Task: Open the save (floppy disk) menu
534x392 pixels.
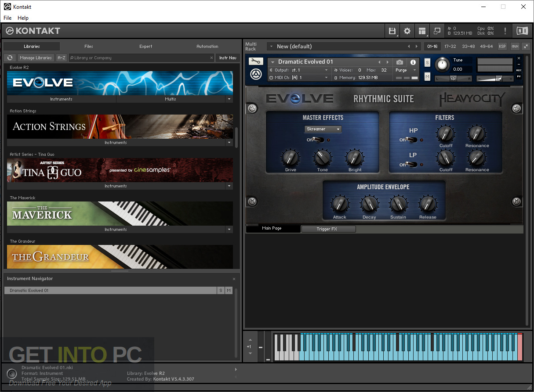Action: click(x=392, y=31)
